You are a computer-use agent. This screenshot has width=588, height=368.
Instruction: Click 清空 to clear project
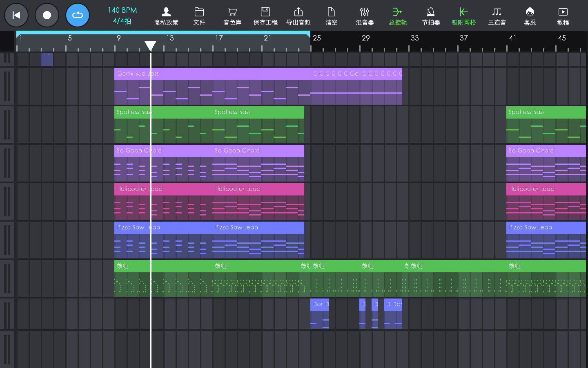pyautogui.click(x=332, y=16)
